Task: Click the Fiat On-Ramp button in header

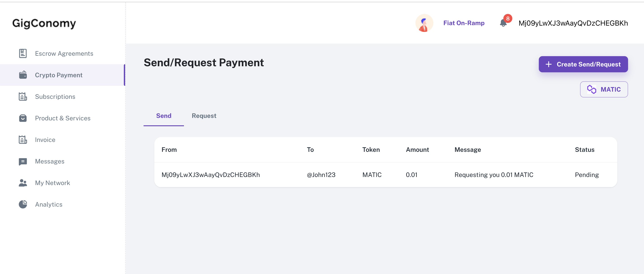Action: click(x=464, y=23)
